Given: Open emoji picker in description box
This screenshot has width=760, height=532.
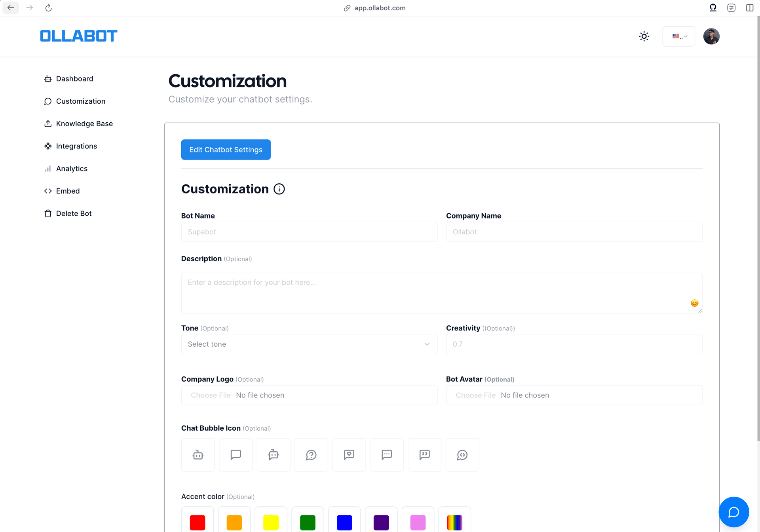Looking at the screenshot, I should (x=694, y=303).
